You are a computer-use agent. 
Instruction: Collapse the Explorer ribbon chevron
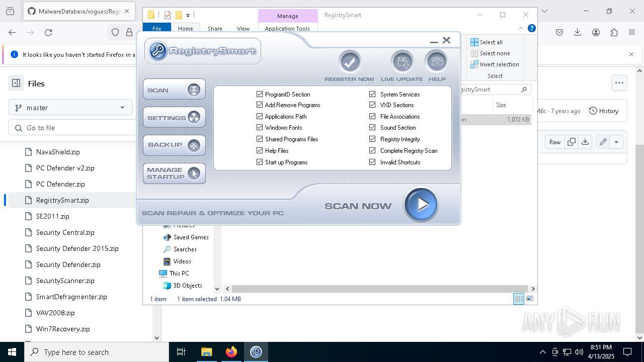[x=521, y=28]
